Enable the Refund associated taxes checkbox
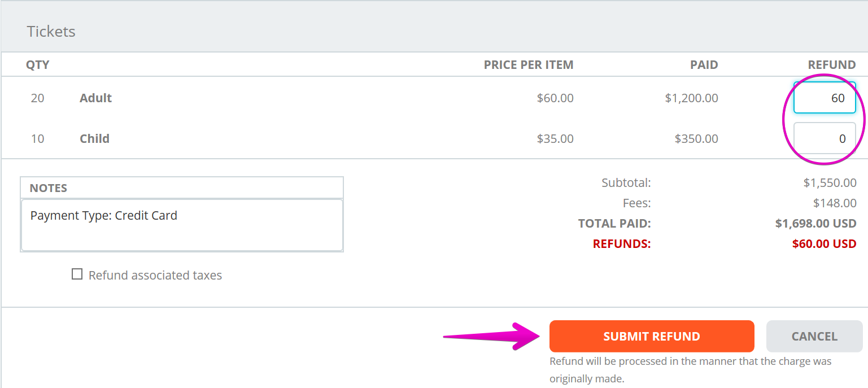Viewport: 868px width, 388px height. (x=77, y=275)
